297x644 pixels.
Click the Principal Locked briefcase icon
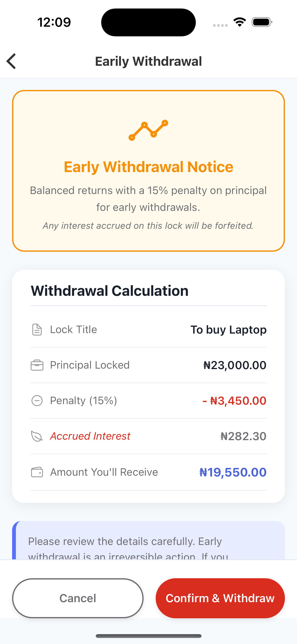pos(37,365)
